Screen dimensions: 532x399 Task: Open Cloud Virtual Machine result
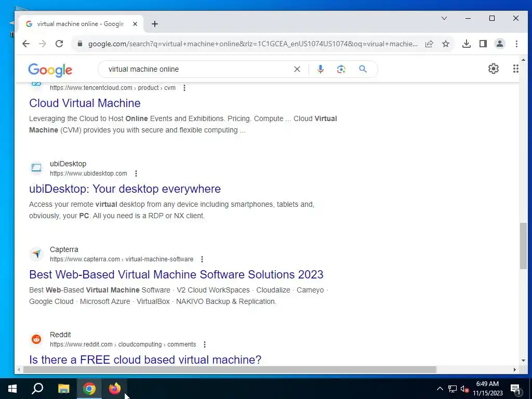click(x=85, y=103)
